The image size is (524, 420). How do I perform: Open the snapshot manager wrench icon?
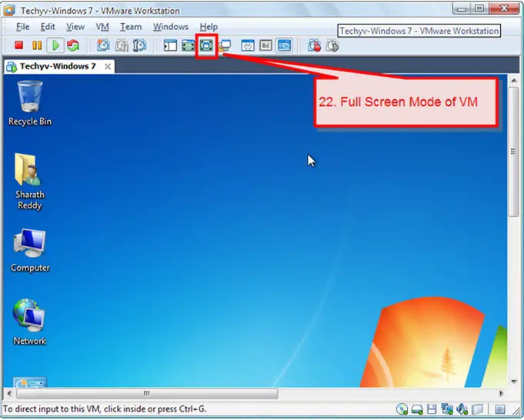140,45
